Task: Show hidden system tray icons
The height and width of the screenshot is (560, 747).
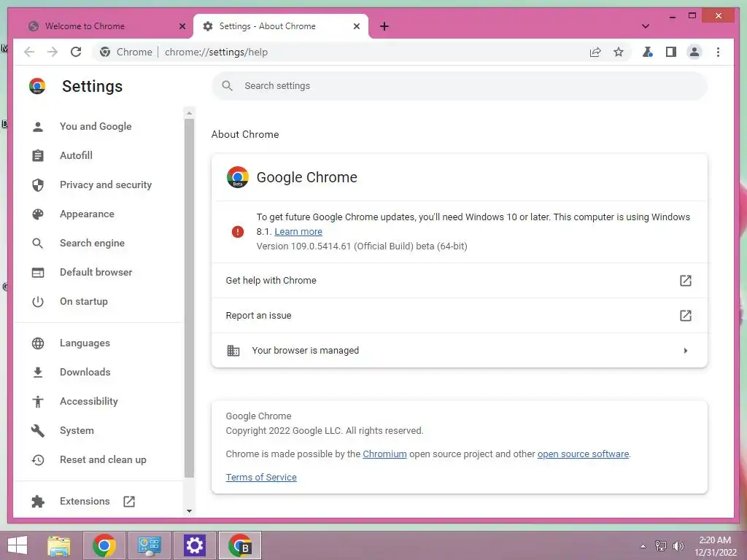Action: (643, 546)
